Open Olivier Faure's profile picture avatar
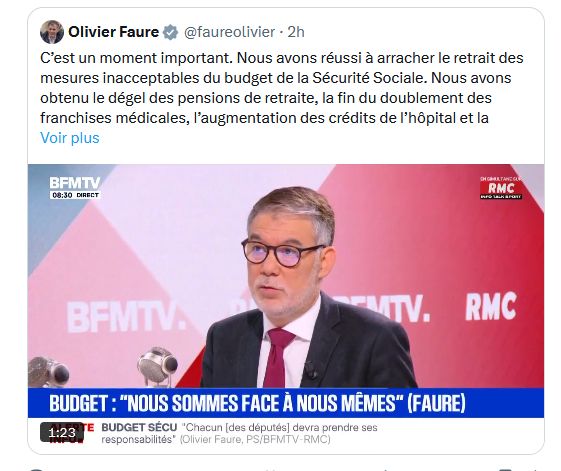The image size is (561, 471). 52,32
